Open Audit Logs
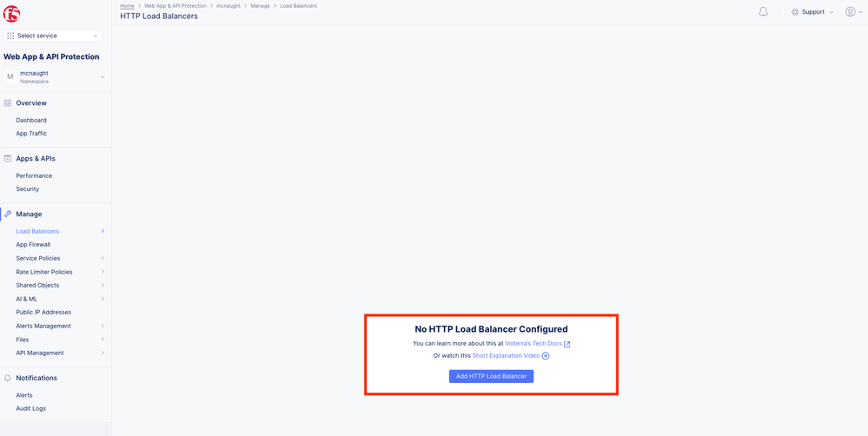 31,408
